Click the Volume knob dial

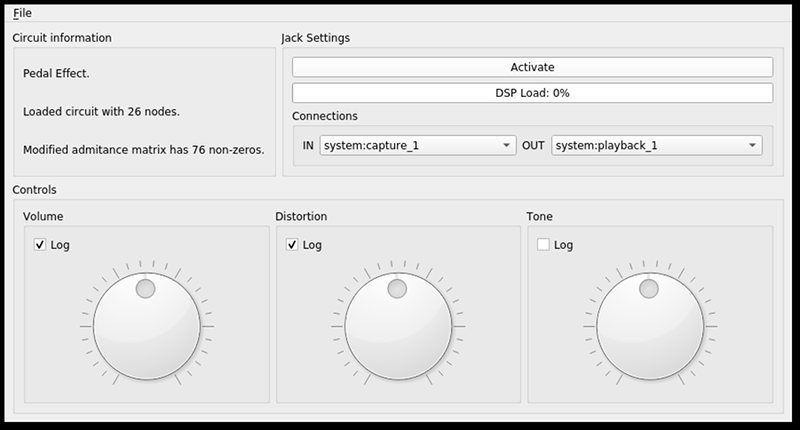(x=146, y=325)
